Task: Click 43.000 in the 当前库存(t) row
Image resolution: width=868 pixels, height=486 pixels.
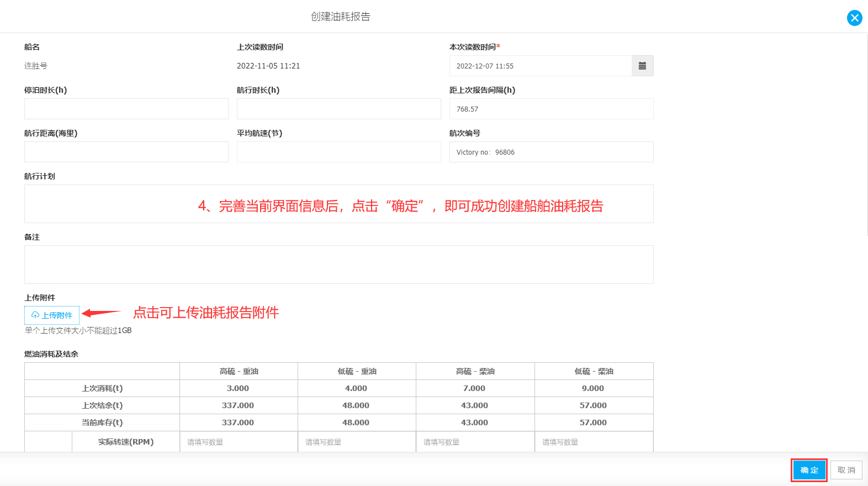Action: [474, 422]
